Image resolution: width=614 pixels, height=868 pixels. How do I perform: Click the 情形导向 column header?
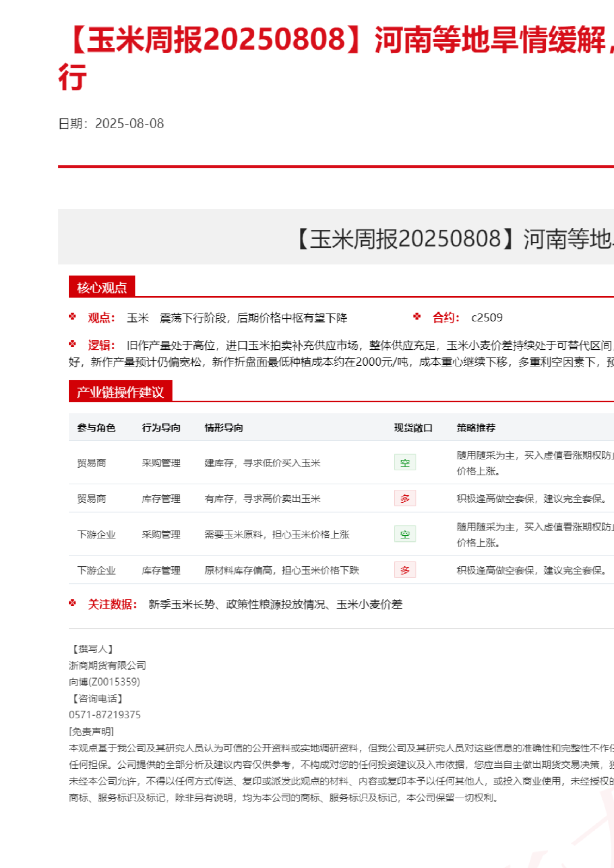pyautogui.click(x=223, y=427)
